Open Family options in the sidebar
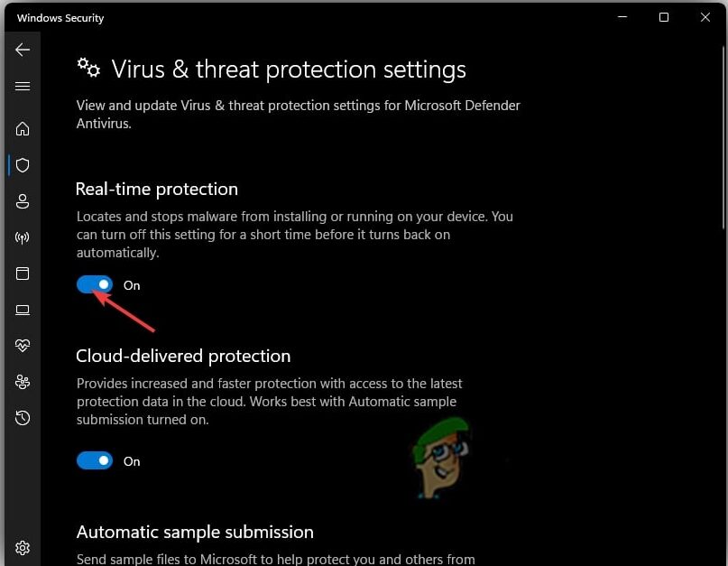This screenshot has height=566, width=728. click(23, 382)
